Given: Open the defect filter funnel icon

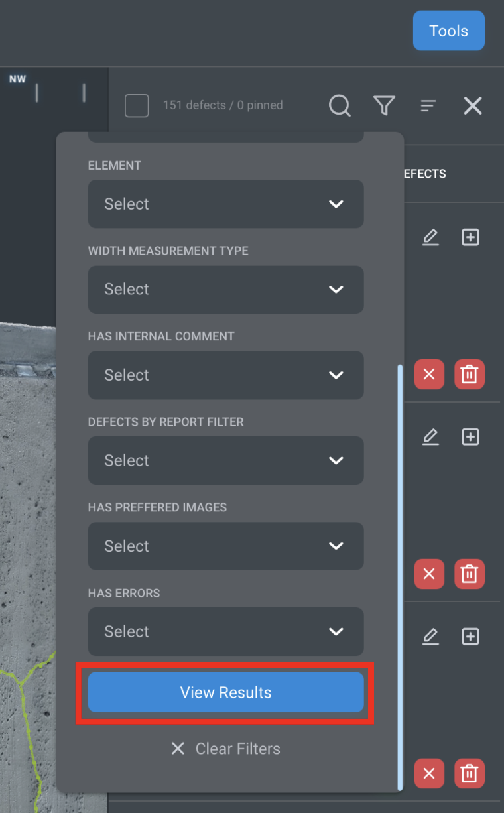Looking at the screenshot, I should pos(384,105).
